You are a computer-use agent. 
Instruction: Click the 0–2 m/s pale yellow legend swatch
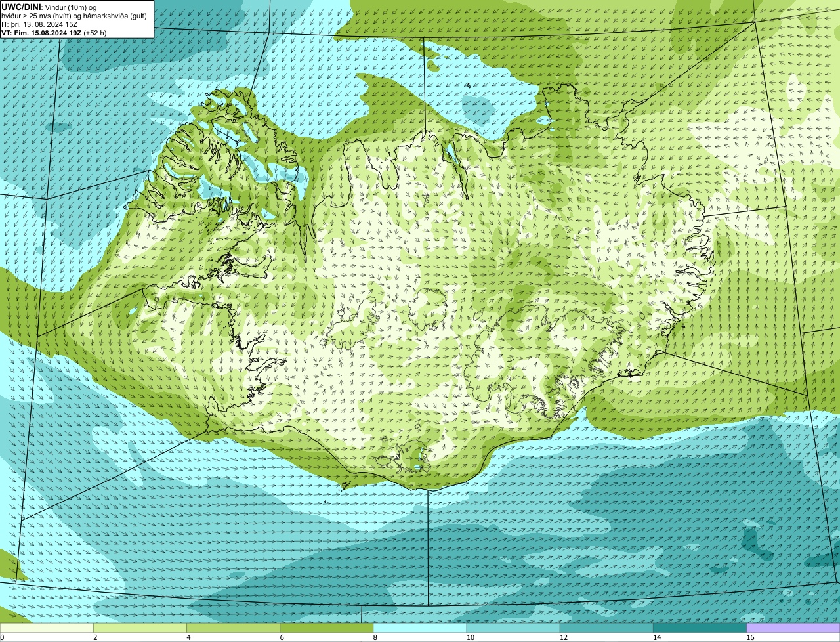47,628
